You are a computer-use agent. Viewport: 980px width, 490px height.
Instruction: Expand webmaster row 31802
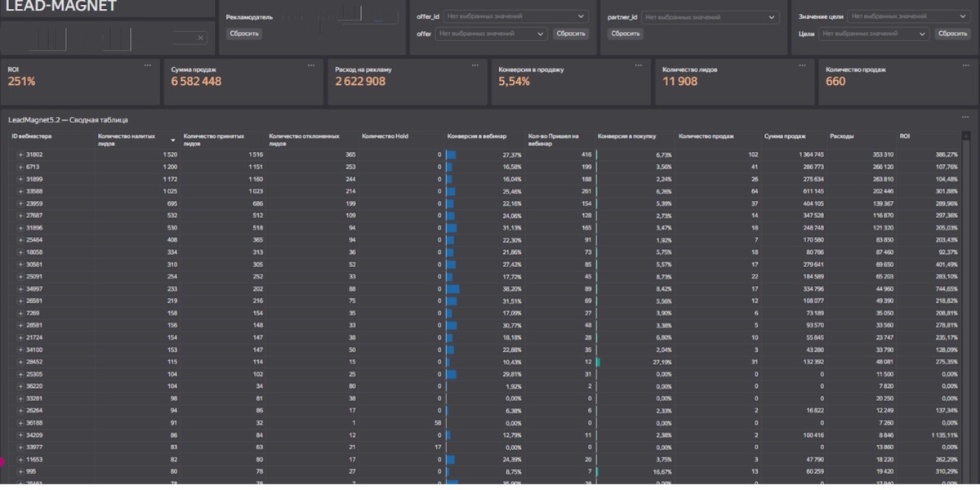tap(20, 154)
